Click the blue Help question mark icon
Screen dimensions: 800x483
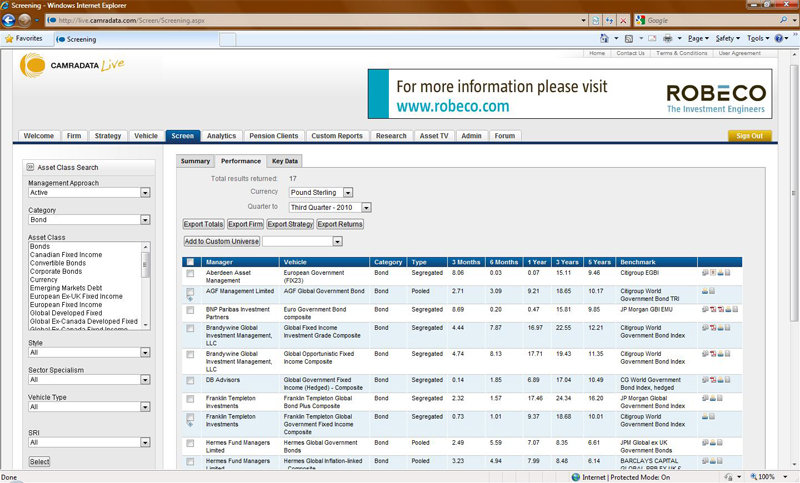pyautogui.click(x=780, y=39)
